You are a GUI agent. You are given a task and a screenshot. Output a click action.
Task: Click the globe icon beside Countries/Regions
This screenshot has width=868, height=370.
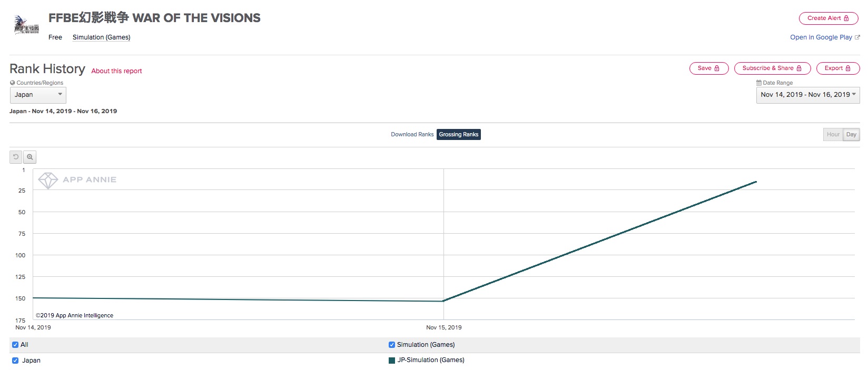(x=13, y=83)
